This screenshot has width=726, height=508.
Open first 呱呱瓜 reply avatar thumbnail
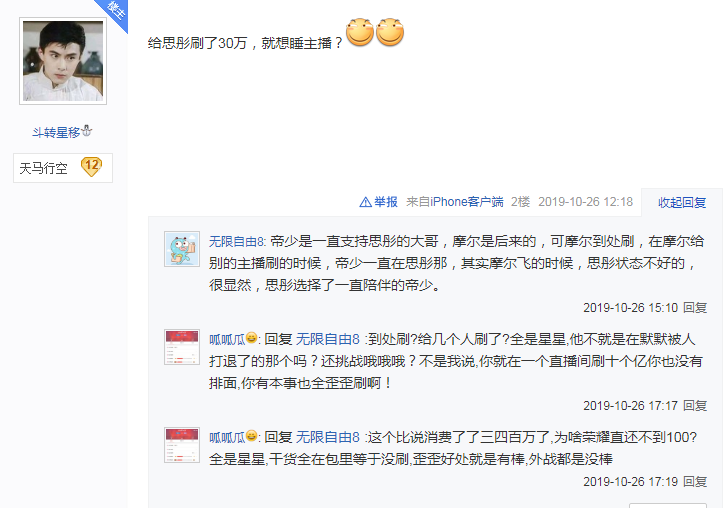point(182,347)
